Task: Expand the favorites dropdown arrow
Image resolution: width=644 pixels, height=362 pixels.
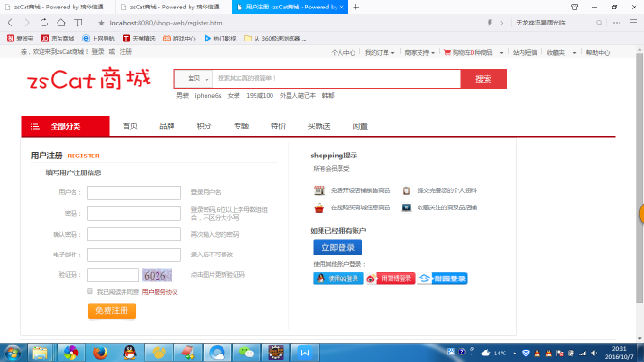Action: point(574,53)
